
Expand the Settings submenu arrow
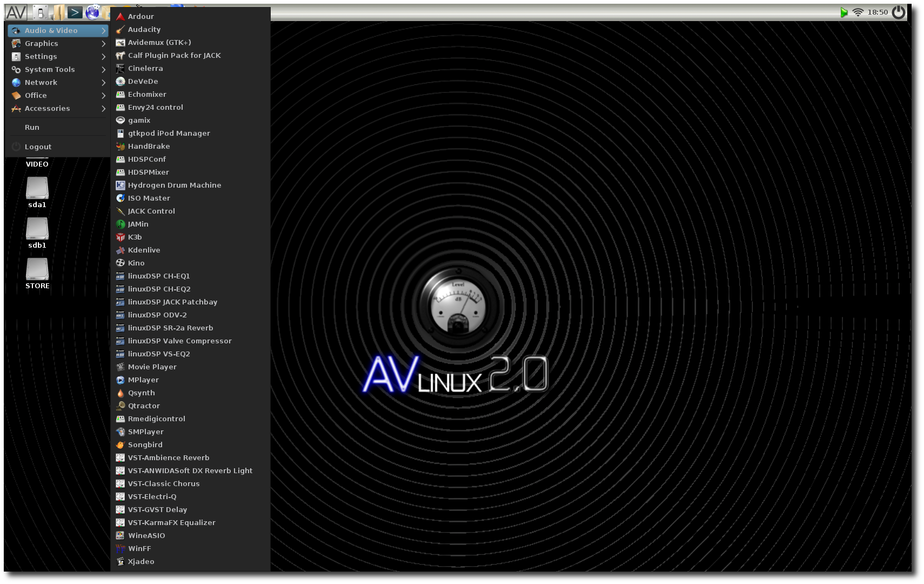[103, 57]
